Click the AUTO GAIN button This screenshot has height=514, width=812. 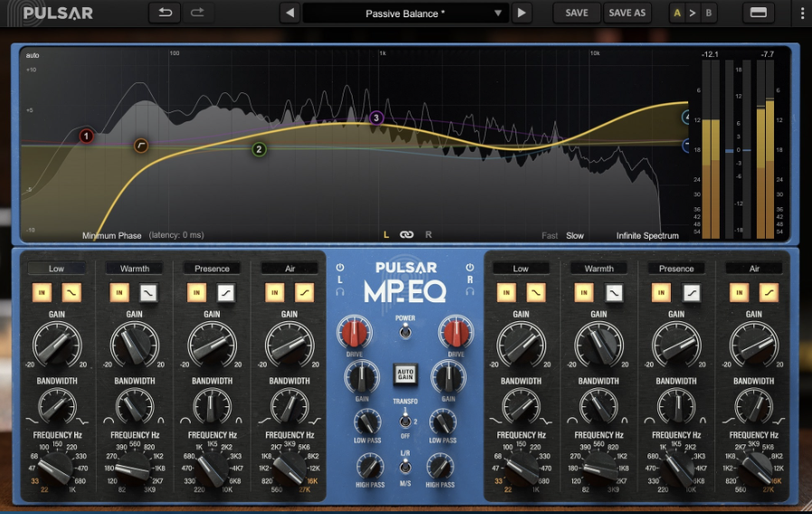pyautogui.click(x=405, y=374)
